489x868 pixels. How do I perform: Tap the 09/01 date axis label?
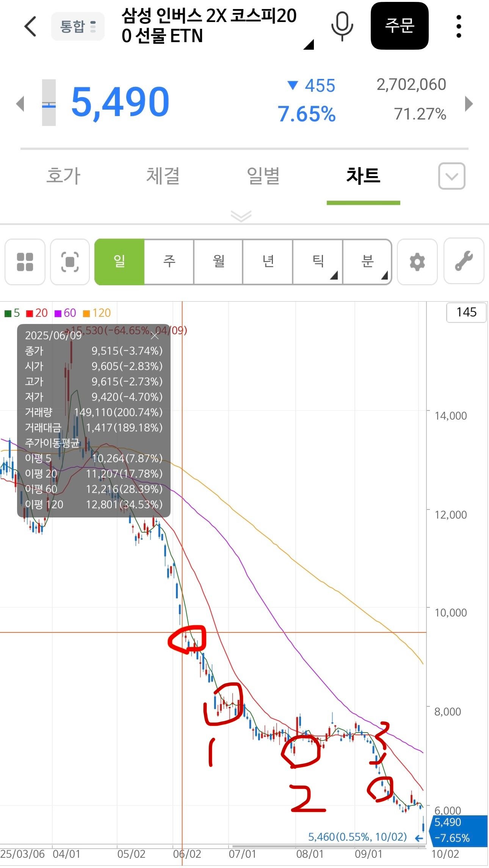tap(368, 854)
